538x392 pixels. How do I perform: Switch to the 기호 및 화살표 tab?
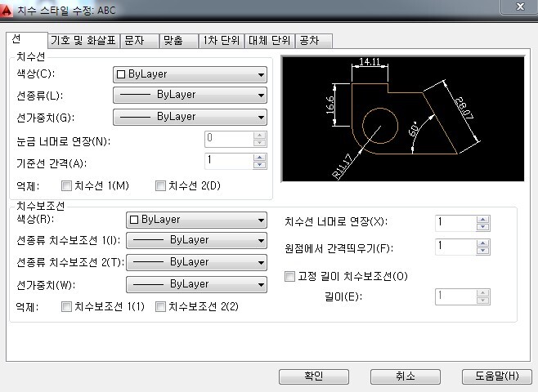(83, 41)
